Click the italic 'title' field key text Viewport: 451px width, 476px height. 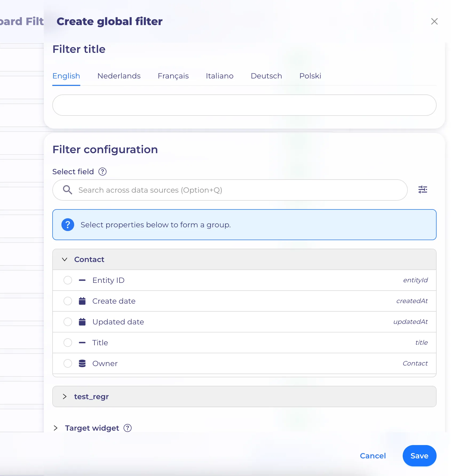pos(421,343)
